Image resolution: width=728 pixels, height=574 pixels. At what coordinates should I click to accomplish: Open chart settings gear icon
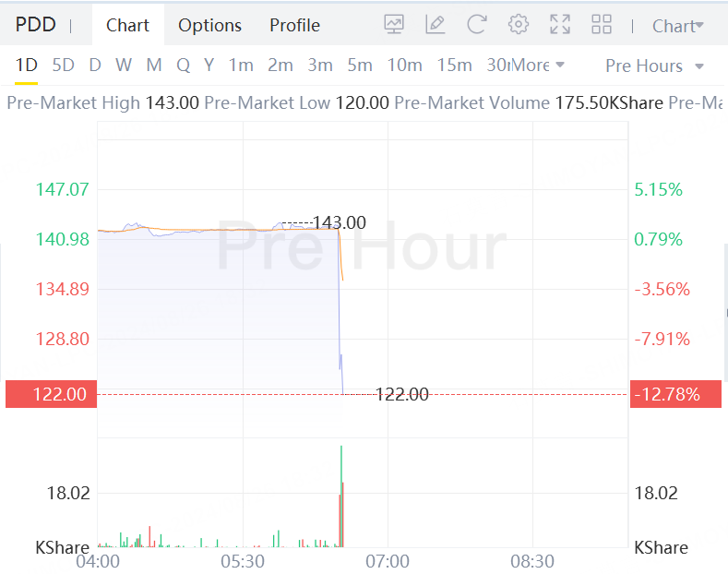tap(519, 24)
